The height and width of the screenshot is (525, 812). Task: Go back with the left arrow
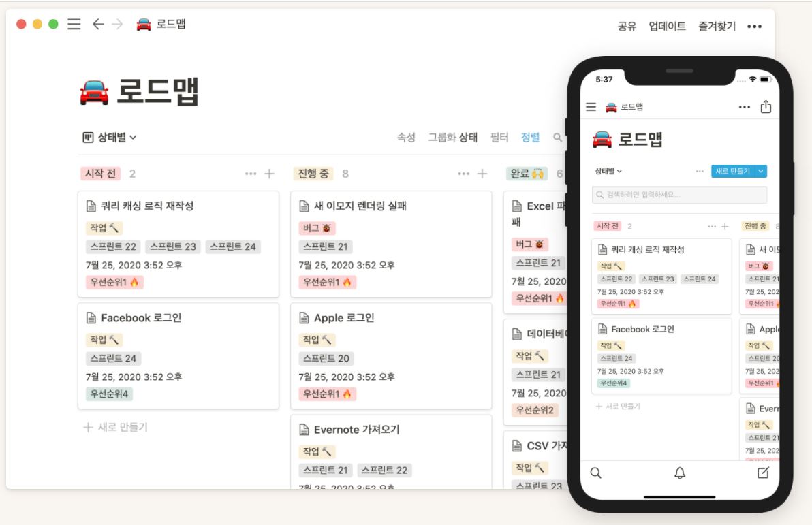click(98, 24)
